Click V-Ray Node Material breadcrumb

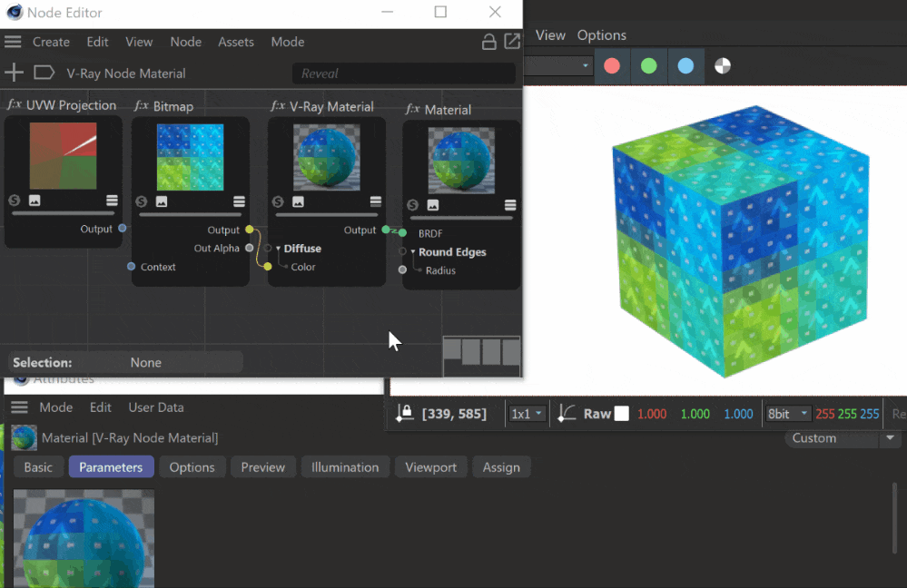pyautogui.click(x=126, y=73)
